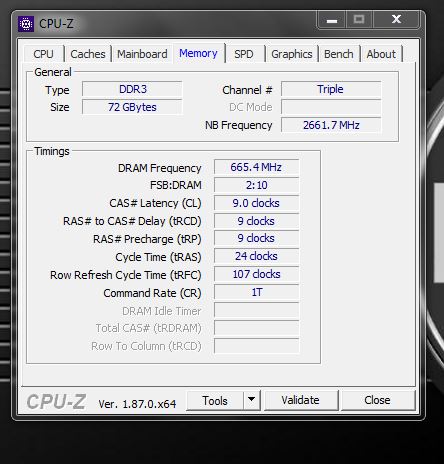The height and width of the screenshot is (464, 444).
Task: Click the DRAM Frequency label
Action: (x=160, y=168)
